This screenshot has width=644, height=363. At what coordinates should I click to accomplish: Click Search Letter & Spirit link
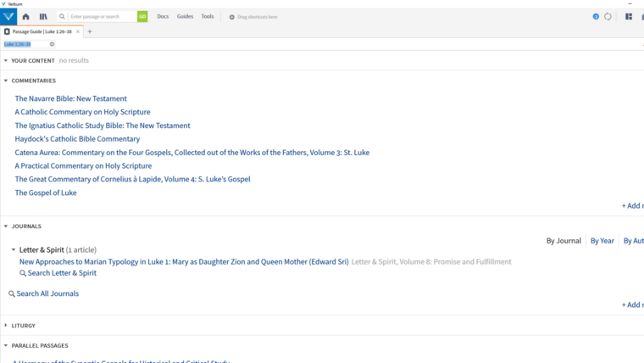coord(62,273)
